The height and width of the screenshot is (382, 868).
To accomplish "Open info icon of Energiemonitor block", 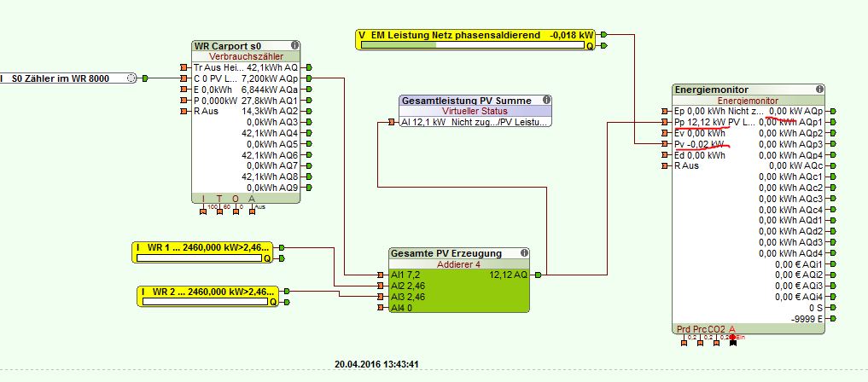I will [819, 89].
